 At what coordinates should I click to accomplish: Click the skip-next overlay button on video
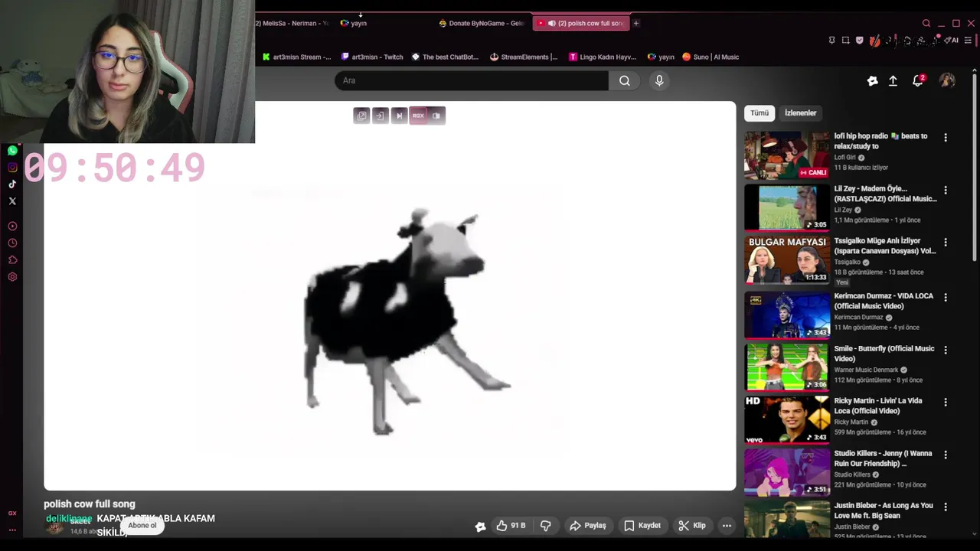(x=399, y=116)
